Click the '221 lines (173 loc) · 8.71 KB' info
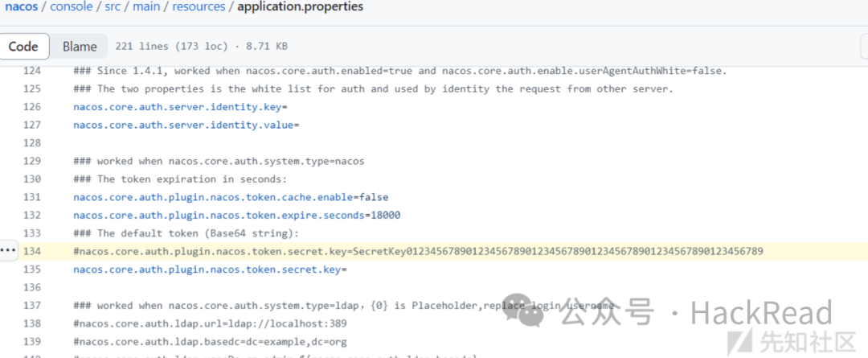 [x=202, y=47]
